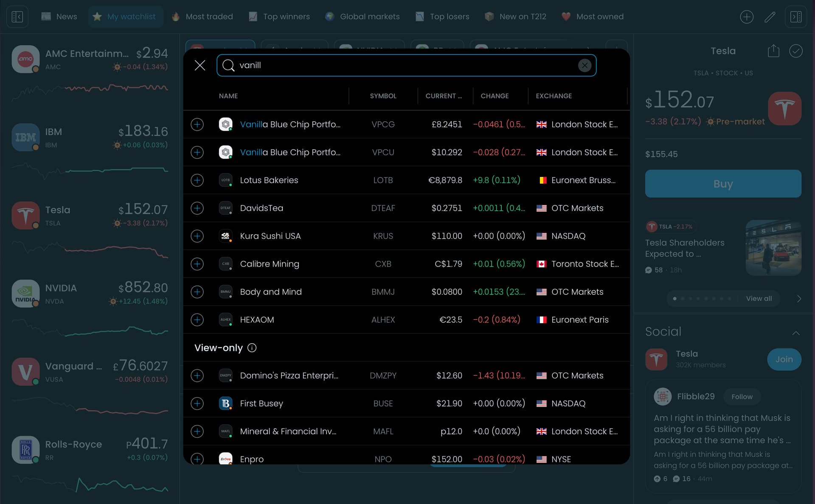The height and width of the screenshot is (504, 815).
Task: Open Vanguard VUSA in watchlist
Action: tap(90, 385)
